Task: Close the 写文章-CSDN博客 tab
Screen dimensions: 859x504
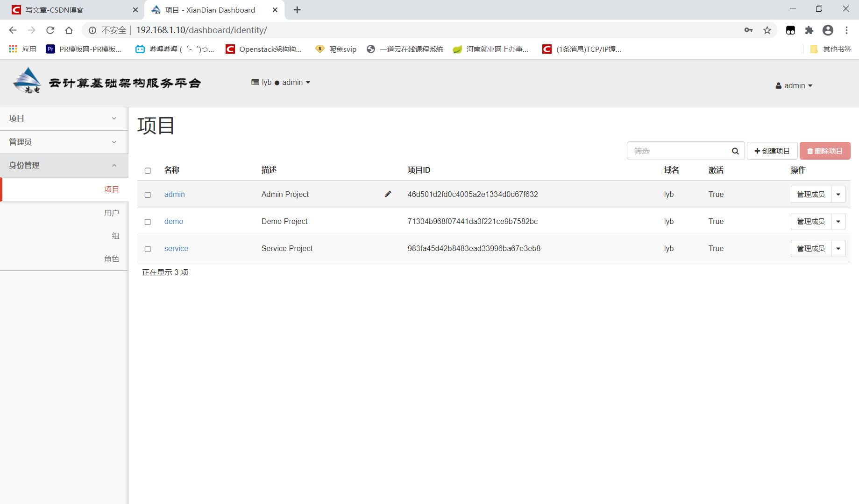Action: [x=135, y=10]
